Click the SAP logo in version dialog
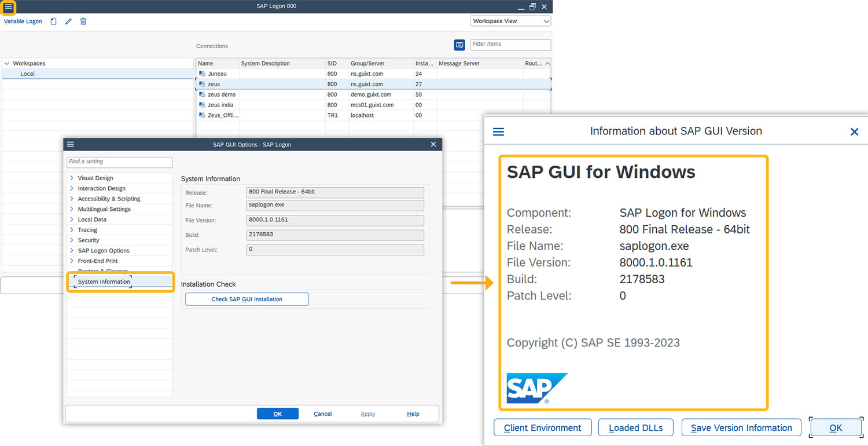Image resolution: width=868 pixels, height=446 pixels. click(537, 388)
